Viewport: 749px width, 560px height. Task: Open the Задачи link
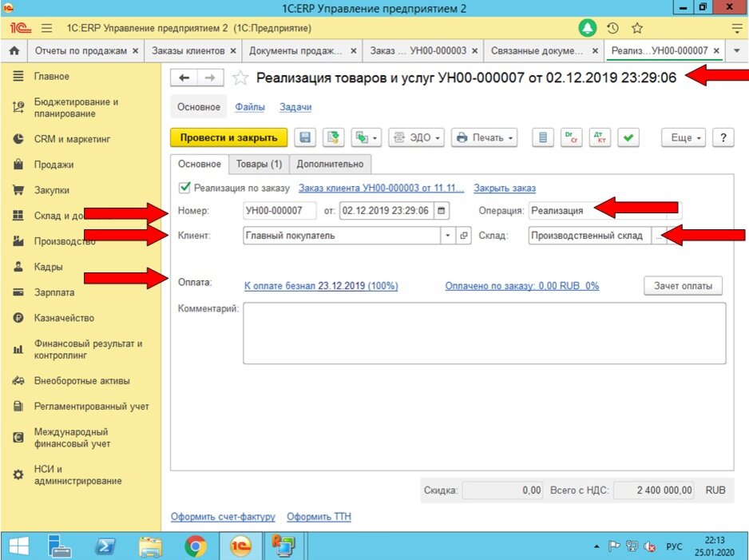[295, 107]
